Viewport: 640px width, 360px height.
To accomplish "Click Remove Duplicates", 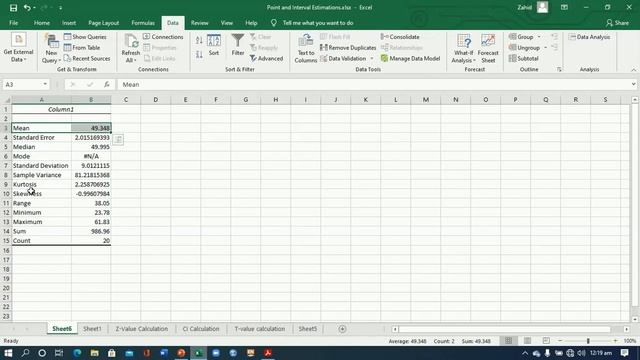I will click(348, 48).
